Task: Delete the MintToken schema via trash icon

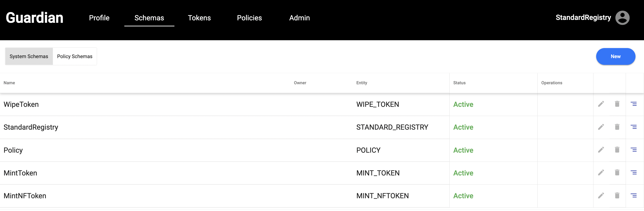Action: (617, 173)
